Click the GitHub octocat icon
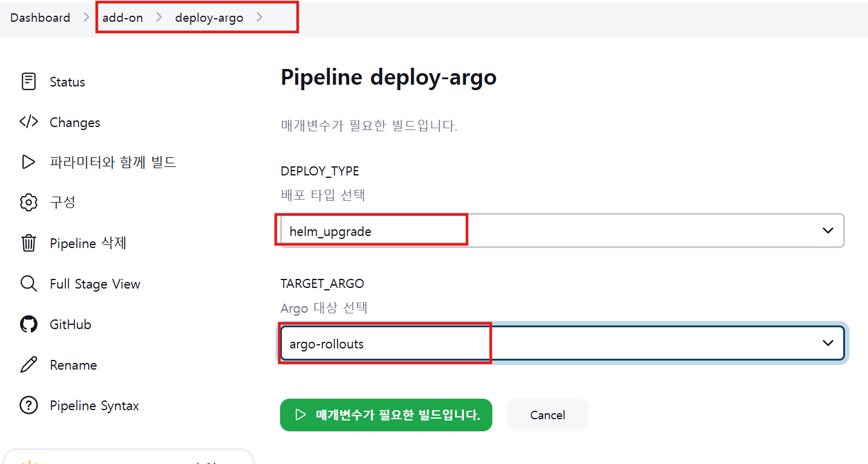Image resolution: width=868 pixels, height=464 pixels. click(28, 324)
